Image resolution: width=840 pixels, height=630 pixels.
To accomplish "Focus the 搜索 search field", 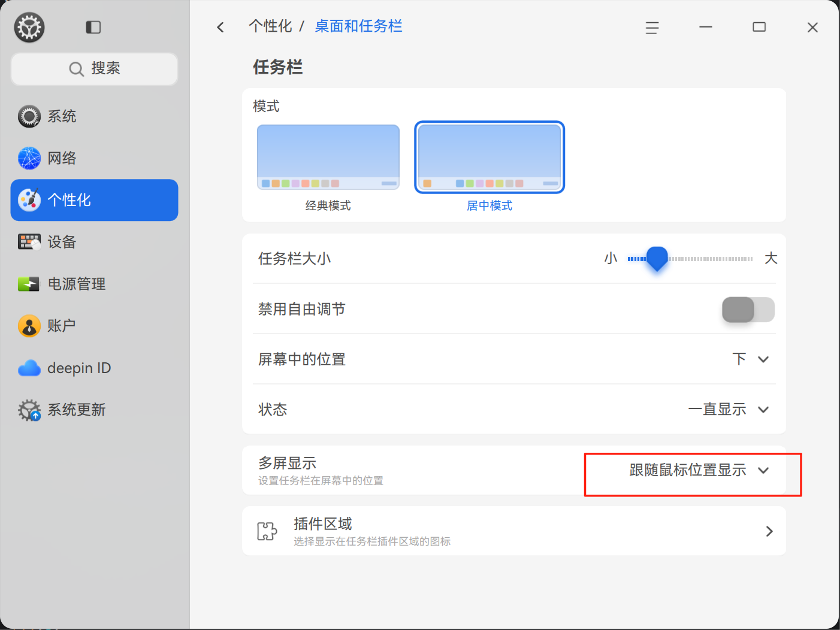I will point(94,69).
